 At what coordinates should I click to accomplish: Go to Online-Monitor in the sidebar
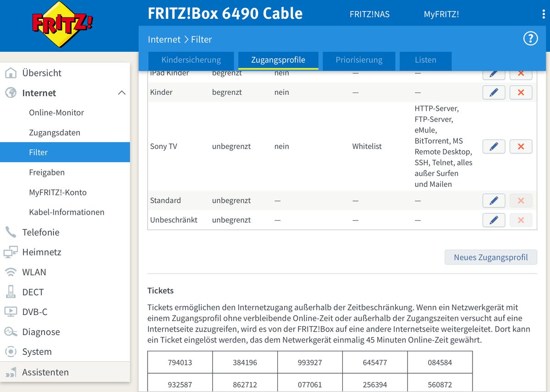click(56, 113)
